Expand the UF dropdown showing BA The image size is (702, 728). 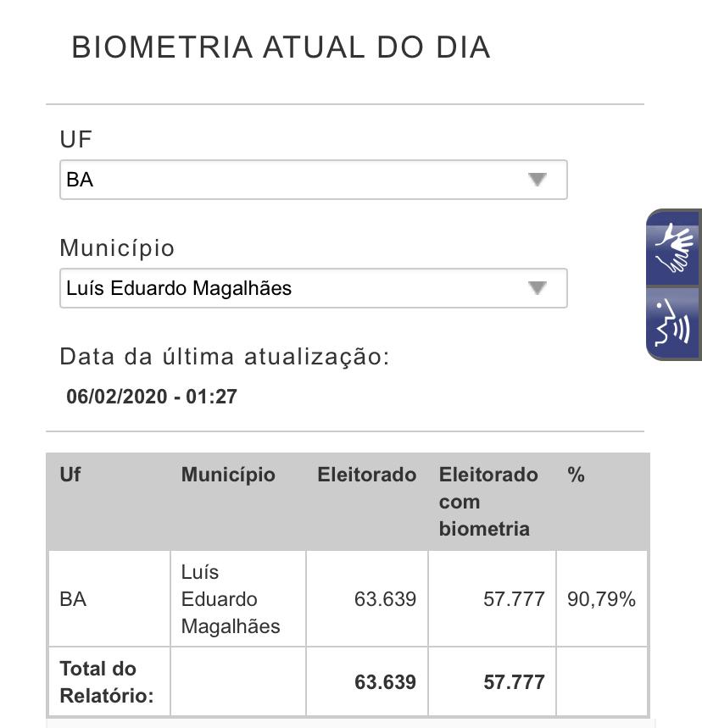(x=313, y=180)
